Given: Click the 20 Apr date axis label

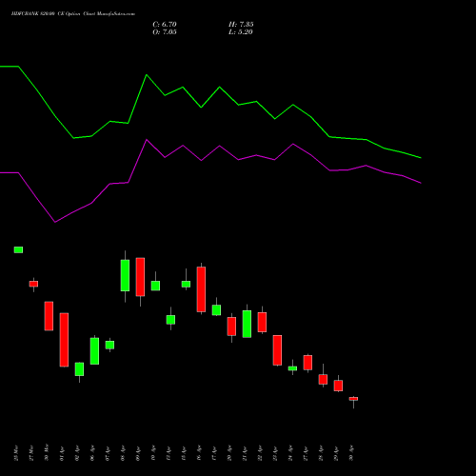Looking at the screenshot, I should tap(229, 454).
